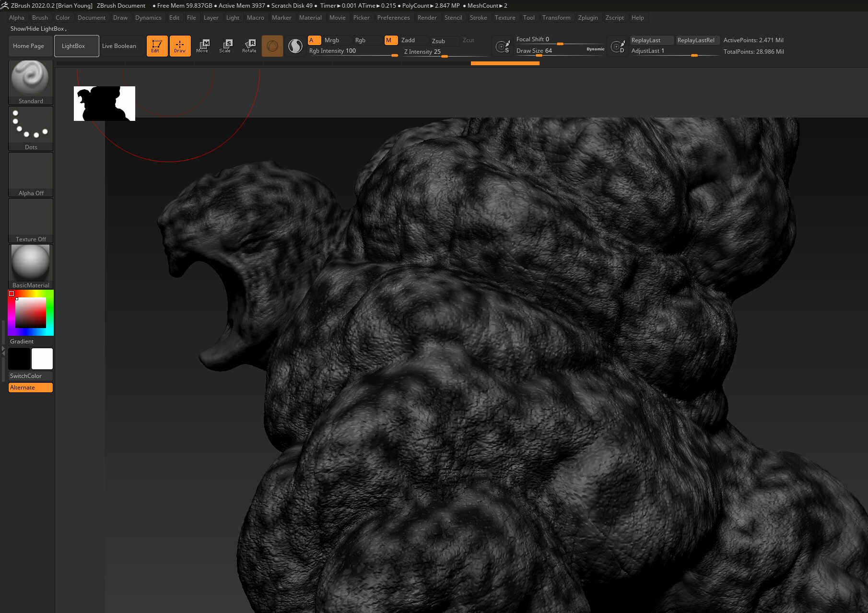Click the black silhouette thumbnail preview
This screenshot has height=613, width=868.
[x=105, y=104]
